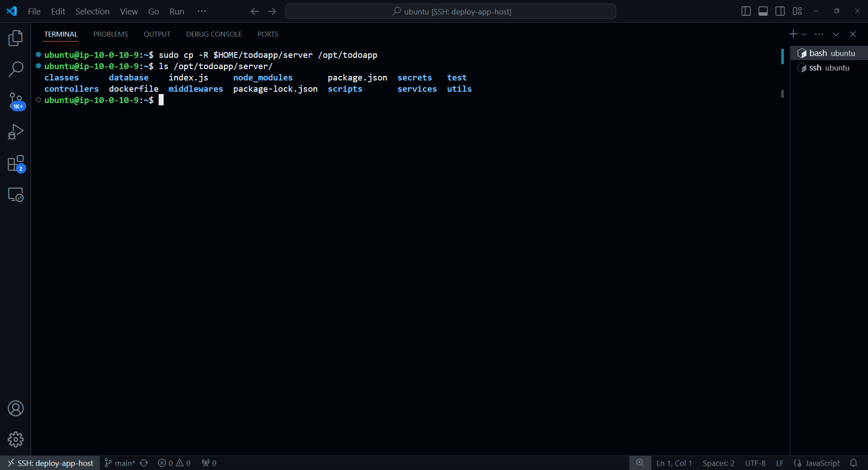Open notifications bell icon
Viewport: 868px width, 470px height.
854,463
